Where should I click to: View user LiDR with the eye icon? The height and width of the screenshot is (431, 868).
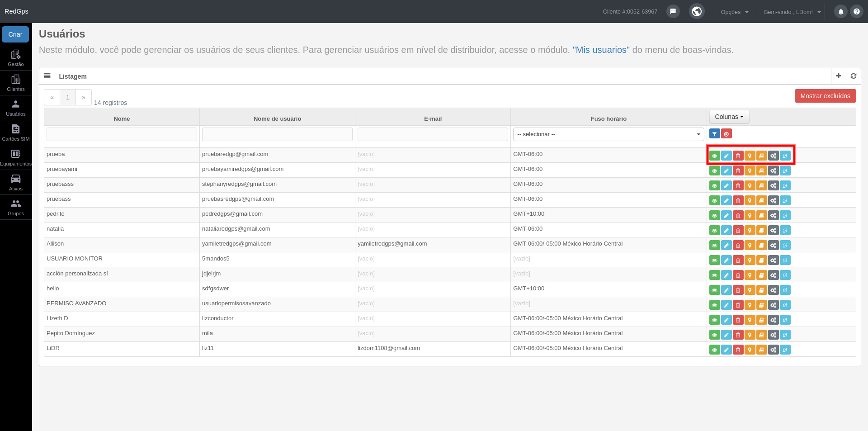pyautogui.click(x=714, y=350)
